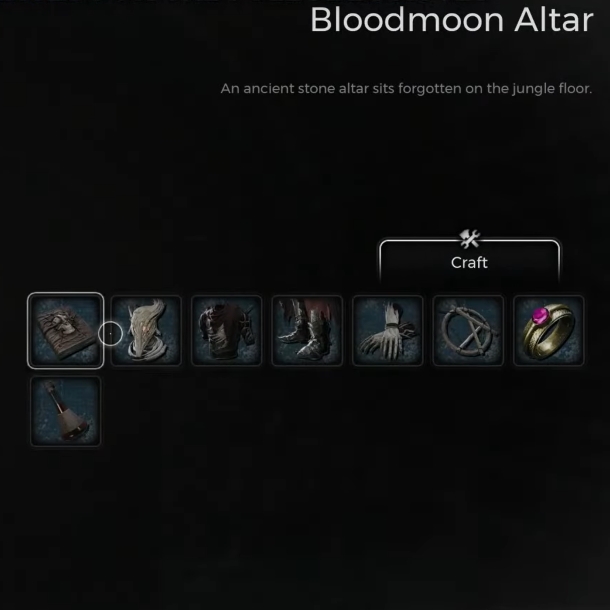Pick the armored boots leg armor
Viewport: 610px width, 610px height.
pos(307,330)
